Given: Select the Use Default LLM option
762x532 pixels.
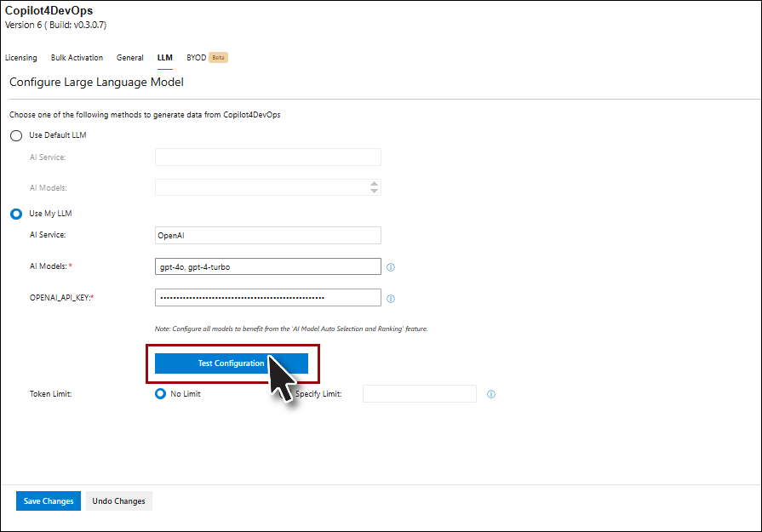Looking at the screenshot, I should pyautogui.click(x=16, y=135).
